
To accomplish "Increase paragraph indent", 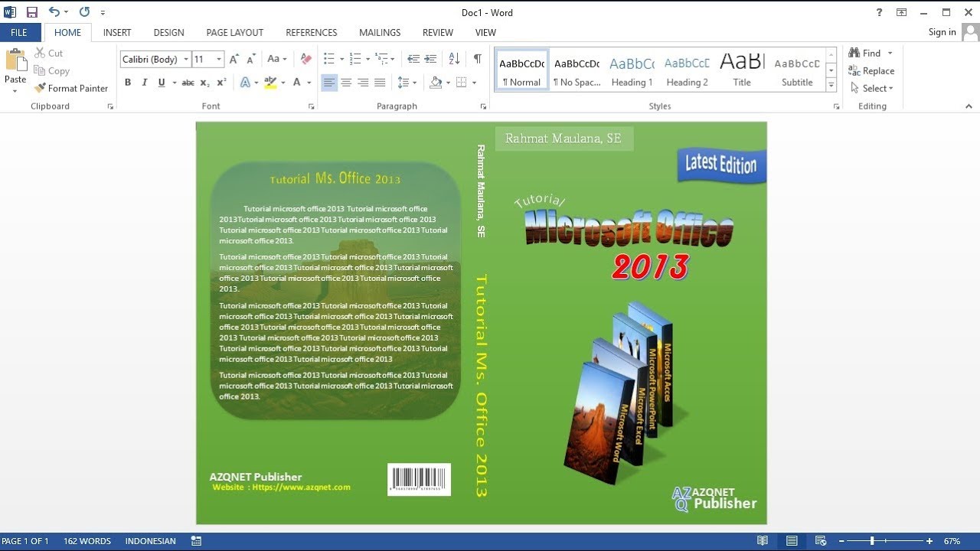I will pos(431,59).
